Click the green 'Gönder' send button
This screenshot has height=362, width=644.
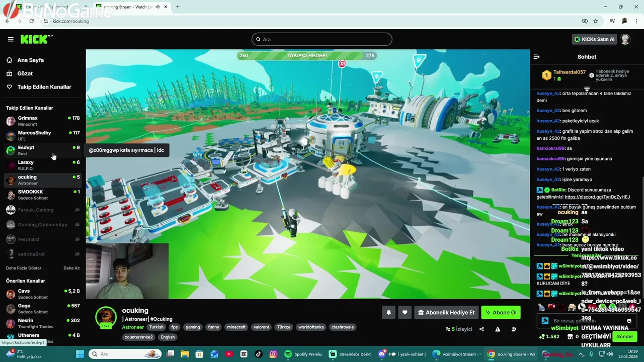point(624,336)
